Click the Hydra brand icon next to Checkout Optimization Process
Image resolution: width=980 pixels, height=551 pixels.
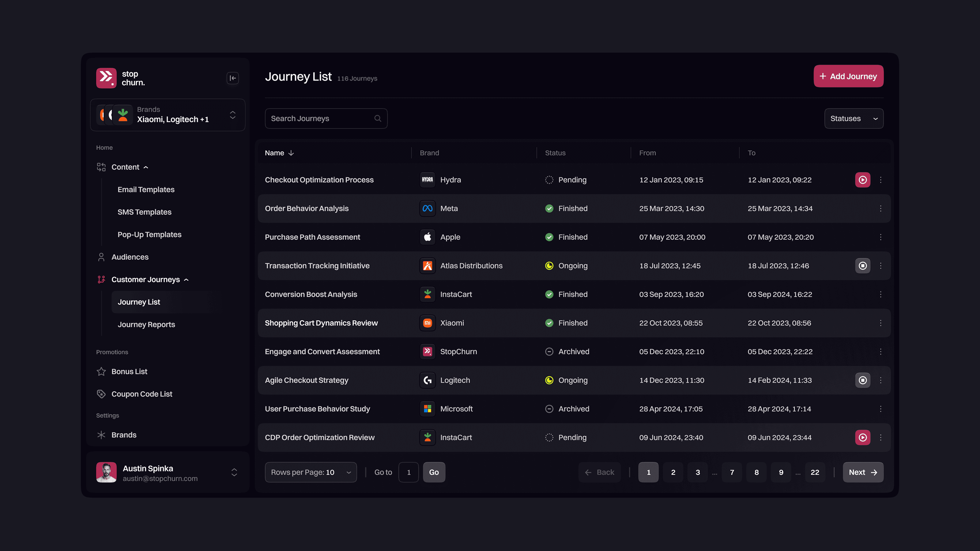(x=427, y=179)
